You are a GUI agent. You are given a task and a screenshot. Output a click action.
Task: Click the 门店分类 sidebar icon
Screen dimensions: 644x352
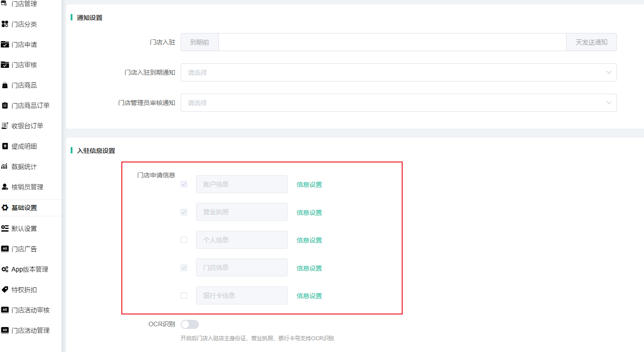point(5,24)
